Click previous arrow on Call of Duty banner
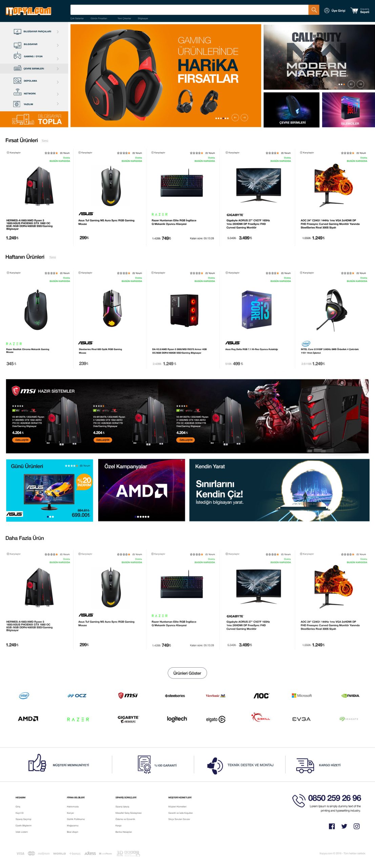375x868 pixels. 351,84
